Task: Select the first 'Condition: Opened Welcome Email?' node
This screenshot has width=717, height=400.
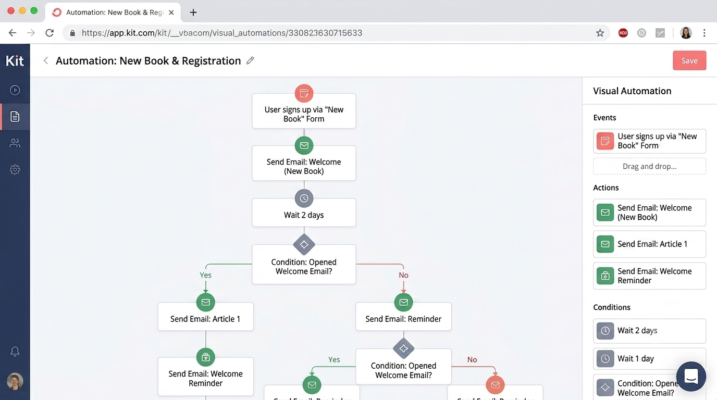Action: pyautogui.click(x=304, y=264)
